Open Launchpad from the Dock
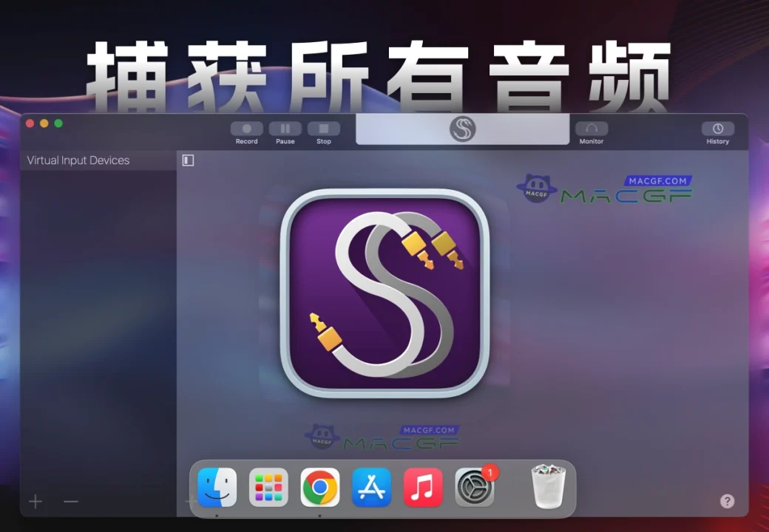 [268, 486]
